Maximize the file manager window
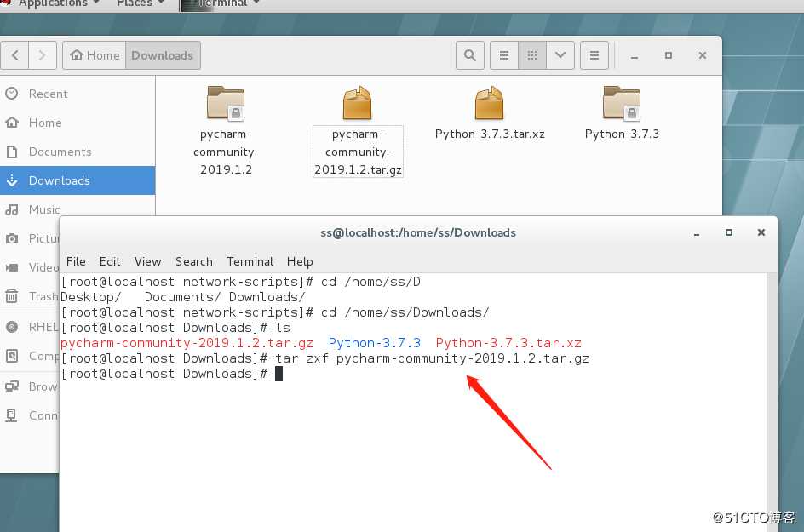The width and height of the screenshot is (804, 532). 668,55
